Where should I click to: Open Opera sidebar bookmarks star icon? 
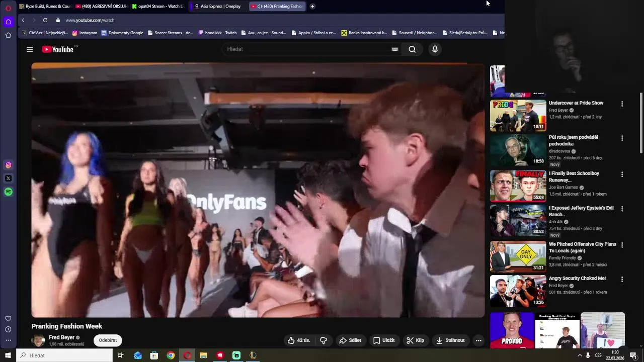(x=8, y=35)
